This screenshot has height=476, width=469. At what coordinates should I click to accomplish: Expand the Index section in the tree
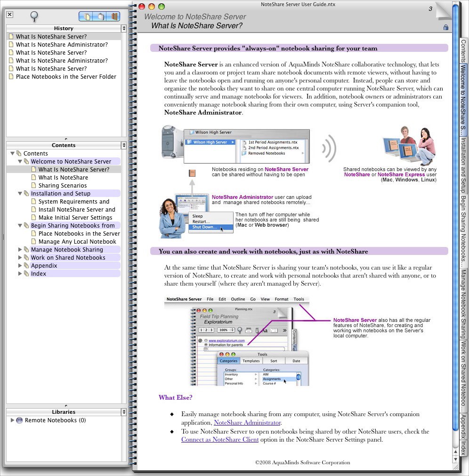20,273
